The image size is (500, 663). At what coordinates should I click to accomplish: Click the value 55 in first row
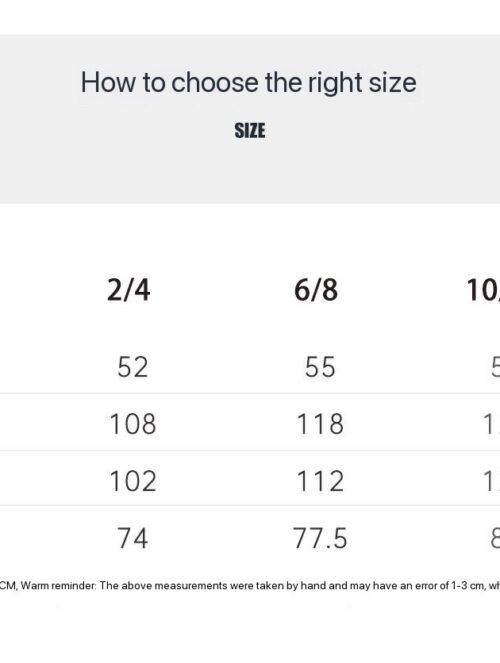point(320,367)
